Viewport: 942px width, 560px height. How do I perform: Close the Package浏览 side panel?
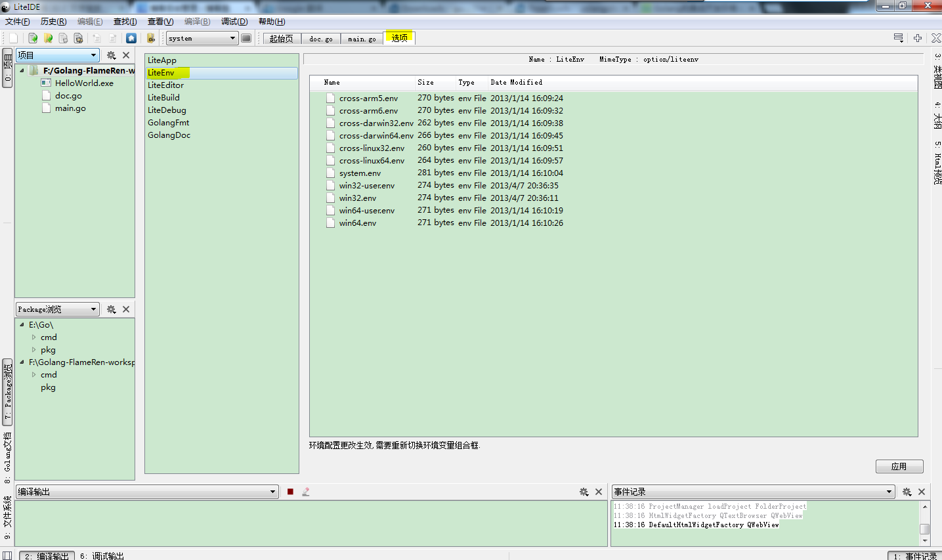[x=127, y=309]
